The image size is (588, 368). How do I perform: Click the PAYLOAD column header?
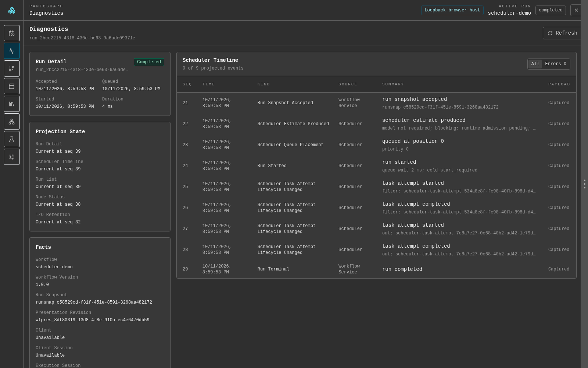(x=559, y=84)
